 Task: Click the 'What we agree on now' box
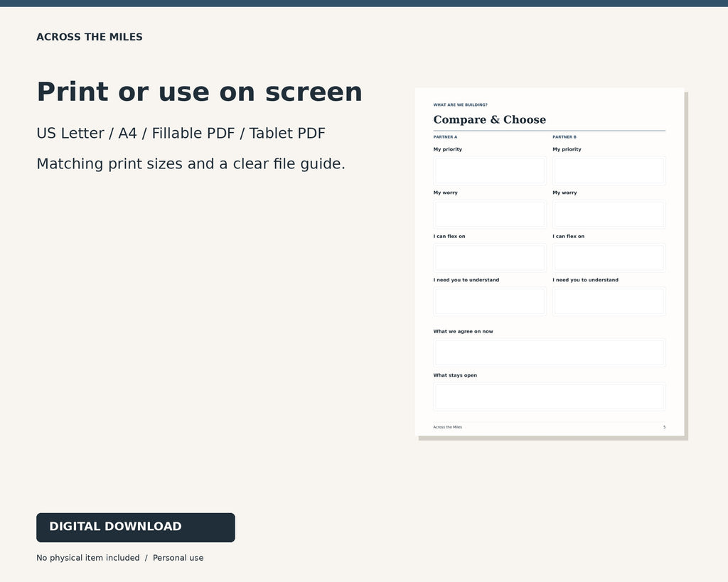(x=550, y=352)
